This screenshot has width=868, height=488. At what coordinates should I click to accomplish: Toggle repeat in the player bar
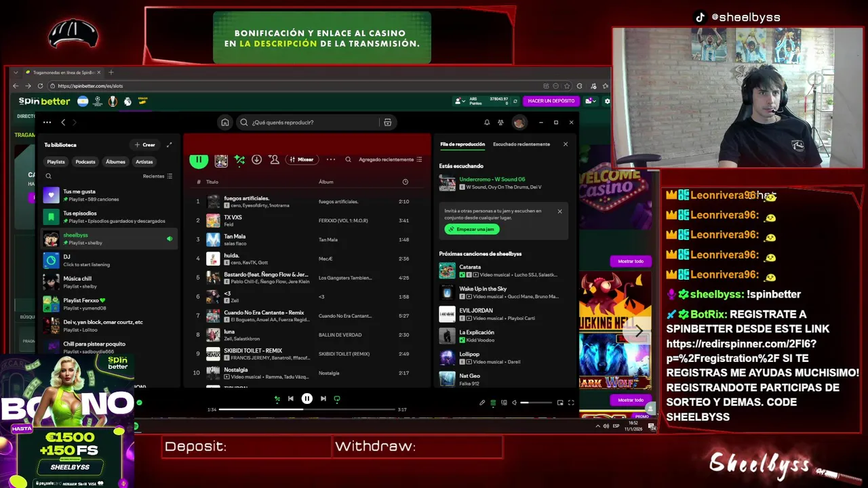(337, 399)
